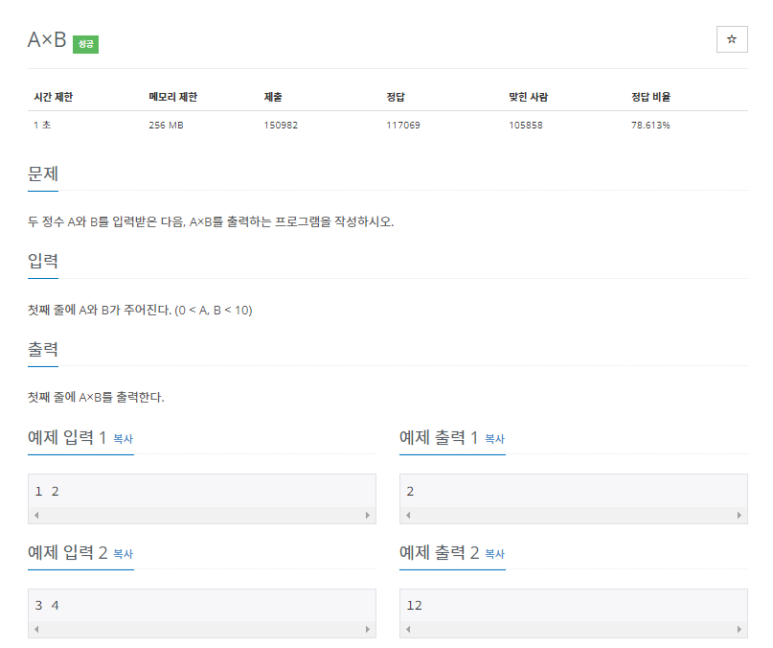
Task: Copy example input 2 via 복사 link
Action: pyautogui.click(x=123, y=554)
